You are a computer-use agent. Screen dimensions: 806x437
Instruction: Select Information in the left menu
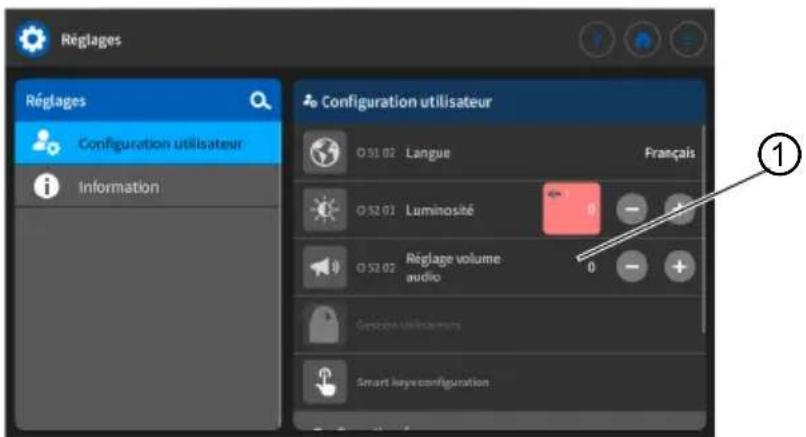coord(148,187)
